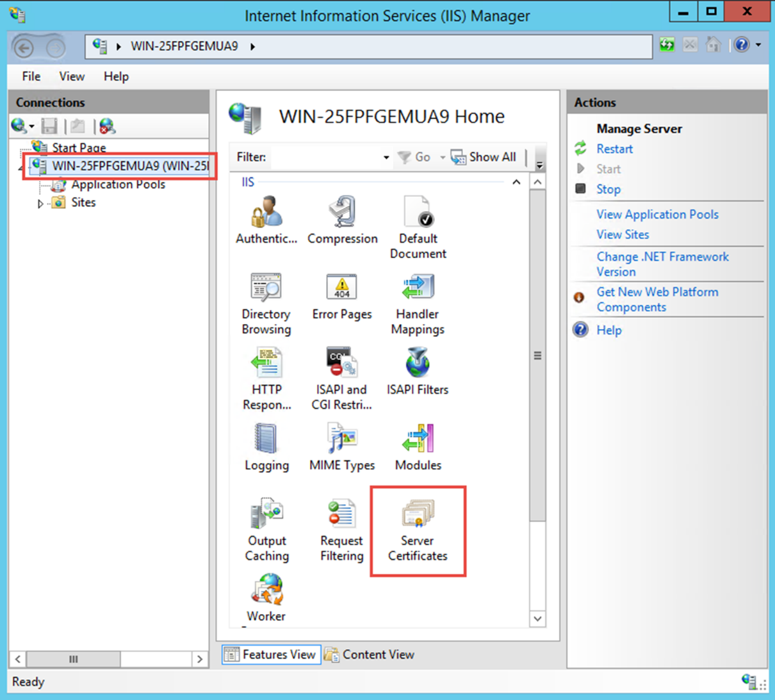Open the Server Certificates feature
775x700 pixels.
coord(418,530)
